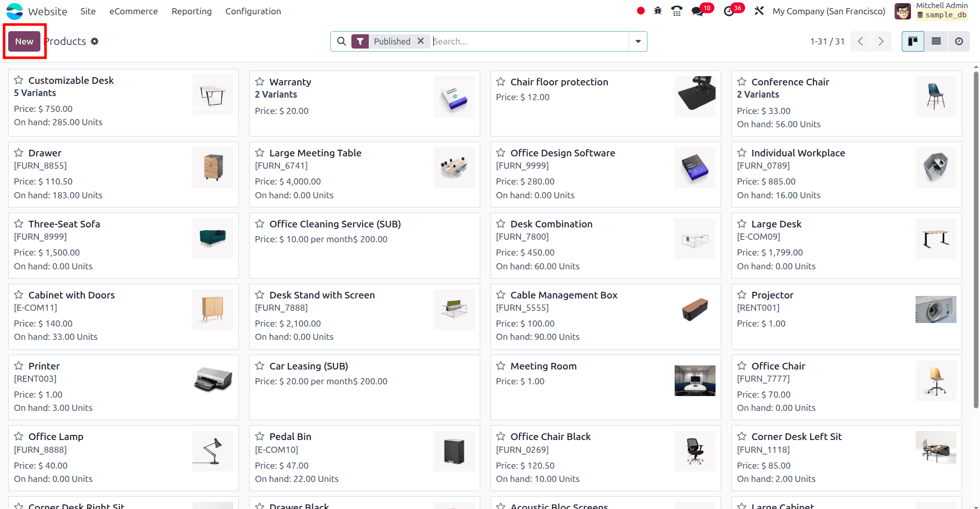980x509 pixels.
Task: Click the Published filter tag text
Action: point(392,41)
